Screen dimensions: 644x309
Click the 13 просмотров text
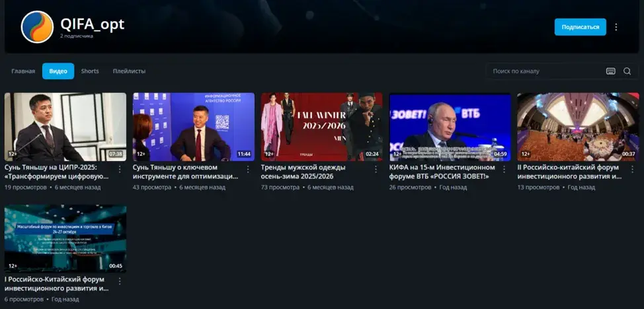538,187
